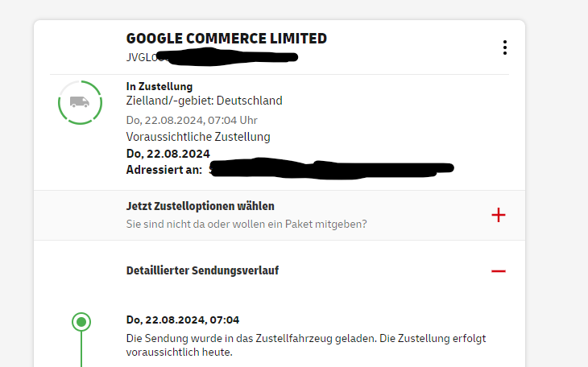This screenshot has width=588, height=367.
Task: Click the bold expected delivery date
Action: pyautogui.click(x=168, y=154)
